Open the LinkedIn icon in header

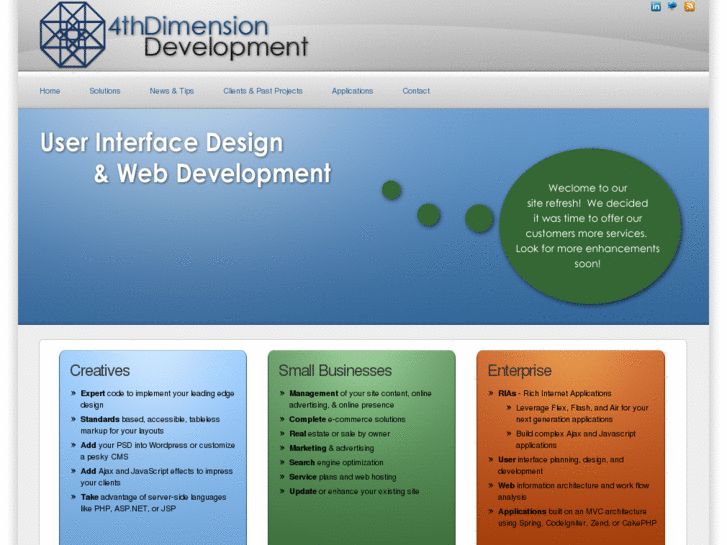[656, 6]
